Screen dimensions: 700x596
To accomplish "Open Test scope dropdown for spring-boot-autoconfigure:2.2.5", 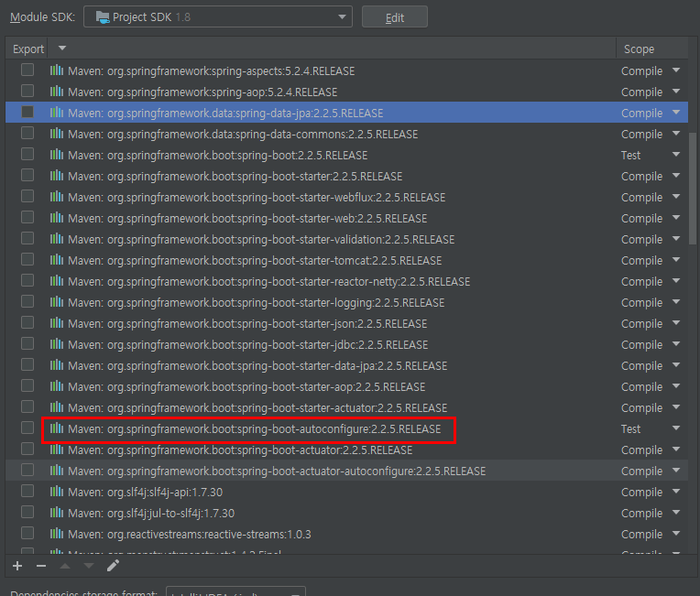I will click(x=676, y=428).
